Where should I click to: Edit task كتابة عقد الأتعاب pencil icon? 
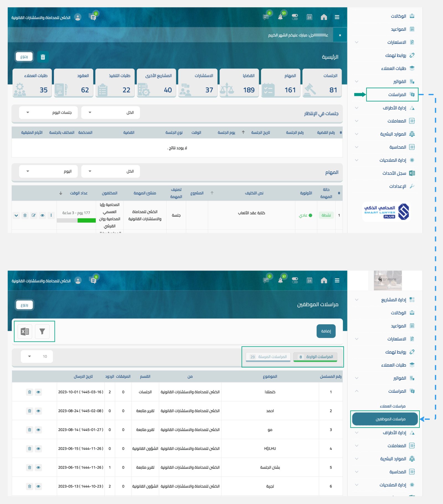point(34,215)
